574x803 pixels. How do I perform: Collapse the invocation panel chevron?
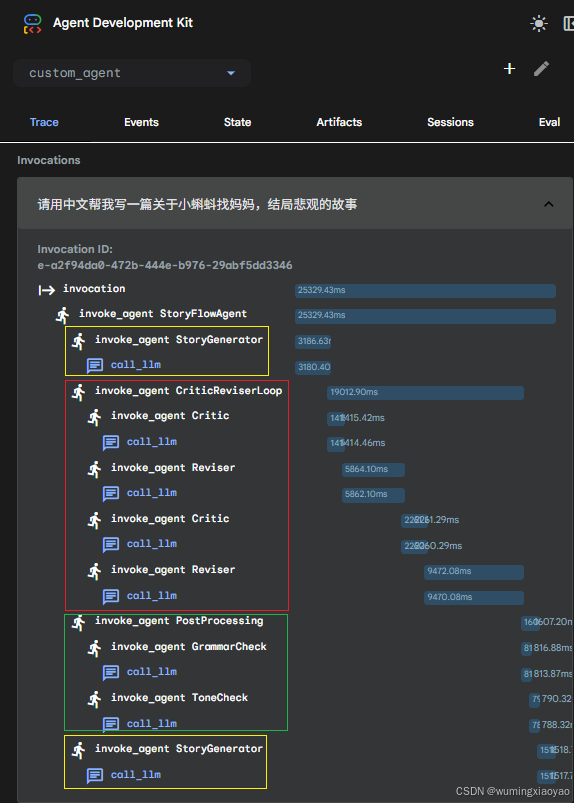548,204
